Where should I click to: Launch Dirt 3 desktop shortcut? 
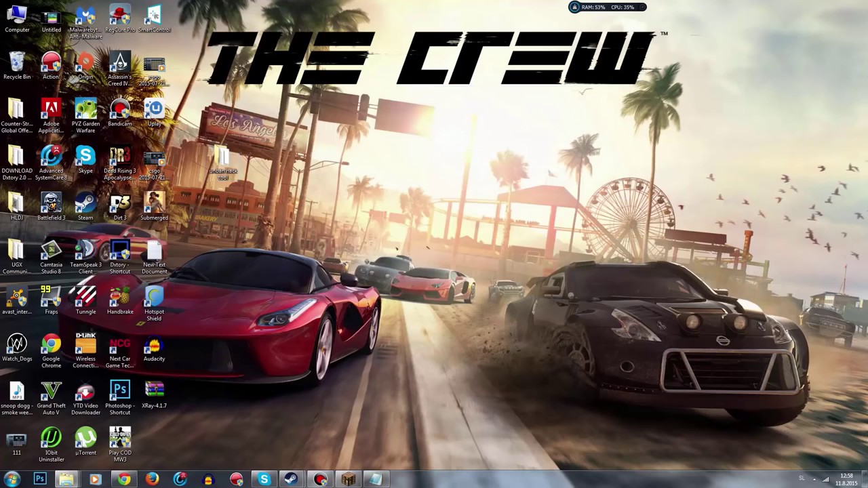(120, 207)
